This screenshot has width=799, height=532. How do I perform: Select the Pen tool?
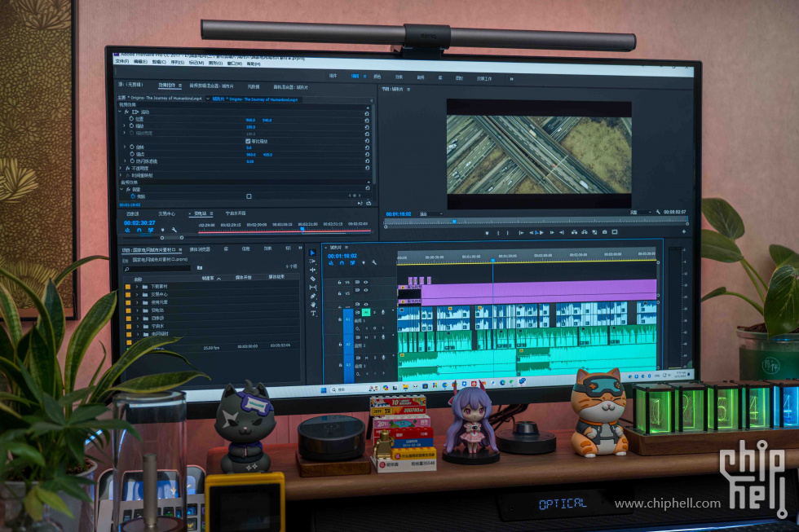pos(312,296)
